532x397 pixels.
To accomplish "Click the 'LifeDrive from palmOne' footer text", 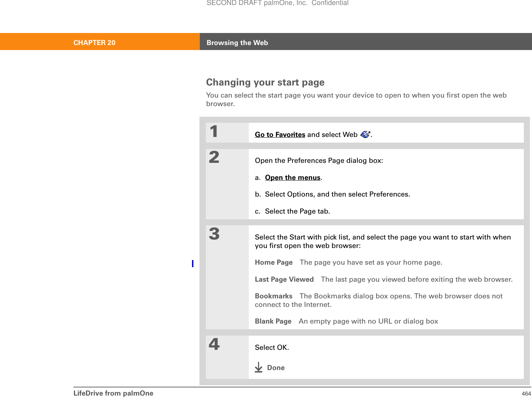I will pos(114,393).
